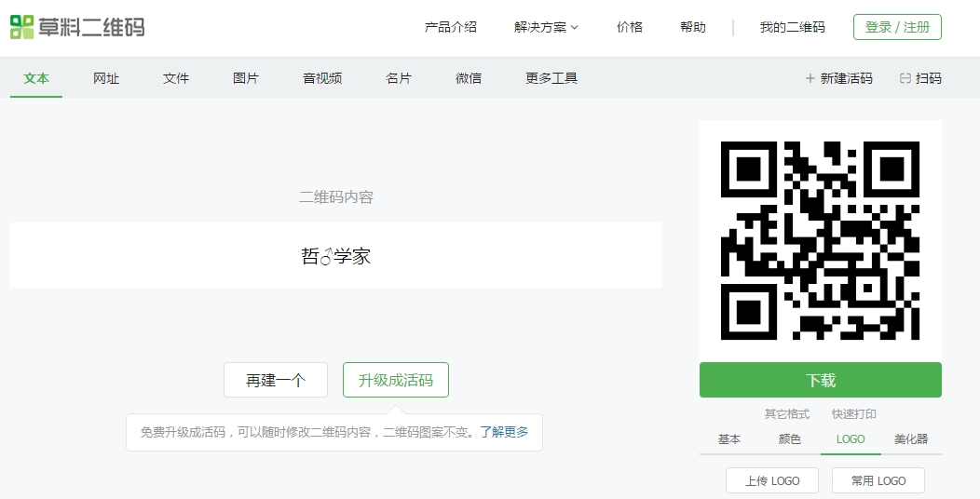Select the 颜色 settings tab
Image resolution: width=980 pixels, height=499 pixels.
click(790, 439)
